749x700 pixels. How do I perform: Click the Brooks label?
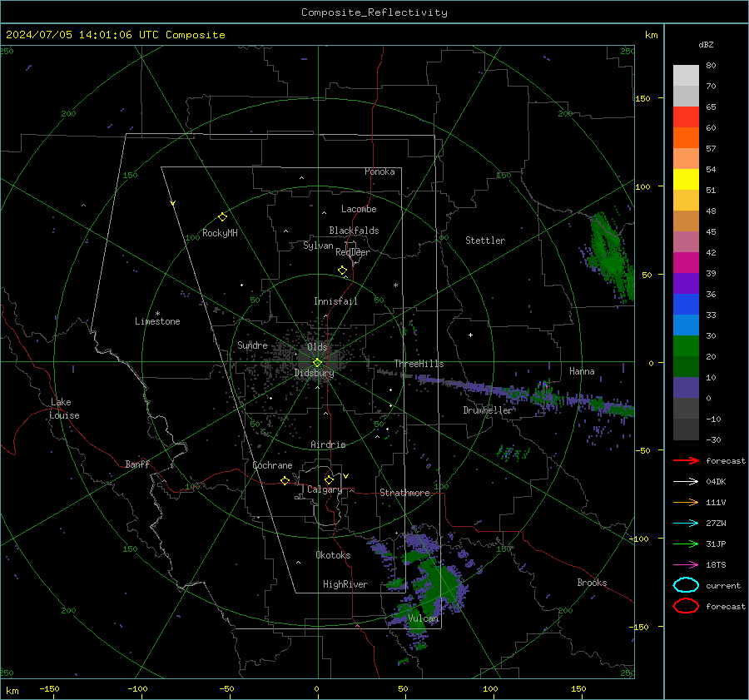592,583
